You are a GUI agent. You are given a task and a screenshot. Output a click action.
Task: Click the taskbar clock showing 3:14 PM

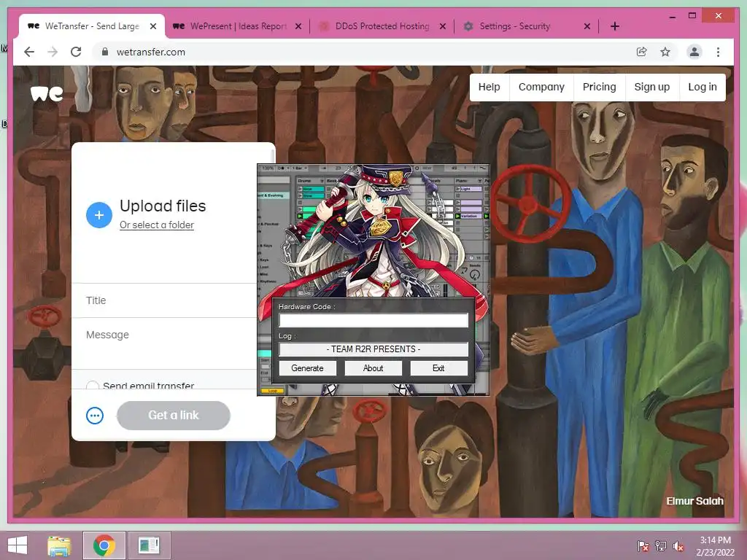(715, 546)
